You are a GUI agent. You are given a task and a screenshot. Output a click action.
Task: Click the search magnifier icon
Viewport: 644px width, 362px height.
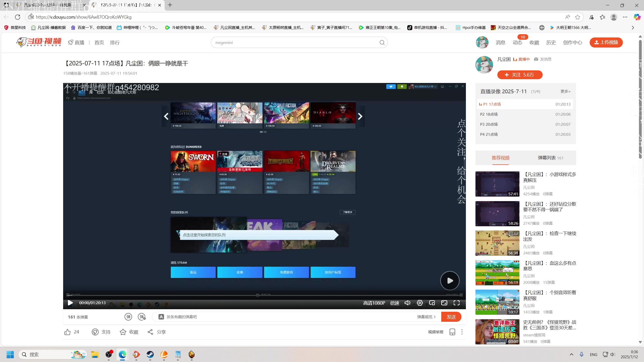click(x=382, y=42)
